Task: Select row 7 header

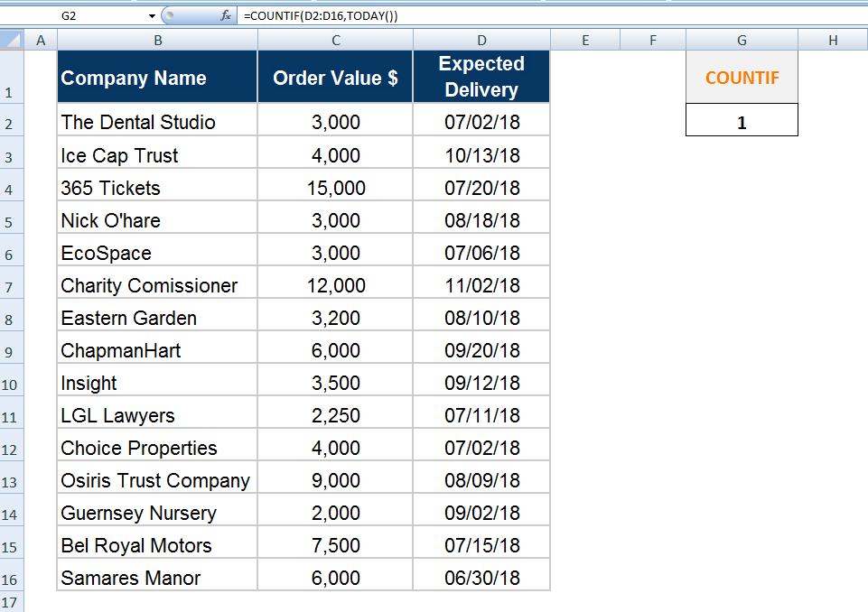Action: pos(12,287)
